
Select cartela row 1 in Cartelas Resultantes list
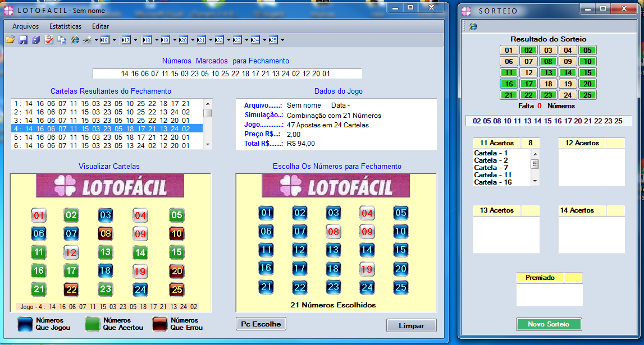click(x=107, y=104)
